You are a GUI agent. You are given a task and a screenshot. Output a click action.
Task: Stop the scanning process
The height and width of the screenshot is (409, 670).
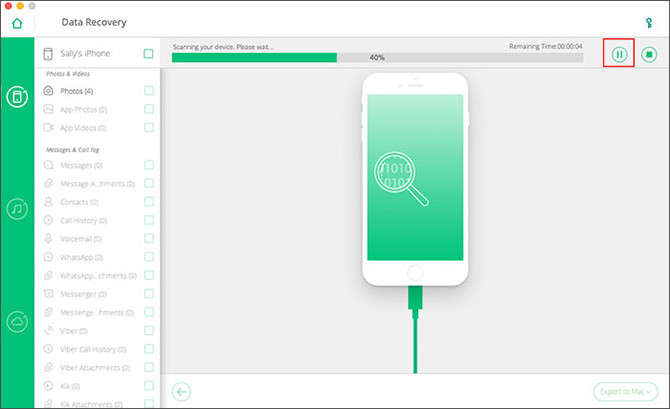tap(649, 54)
